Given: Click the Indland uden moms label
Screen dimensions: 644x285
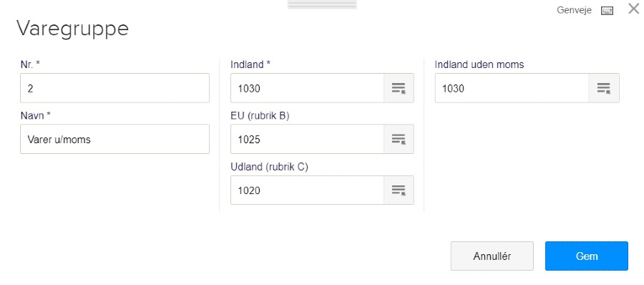Looking at the screenshot, I should click(x=479, y=64).
